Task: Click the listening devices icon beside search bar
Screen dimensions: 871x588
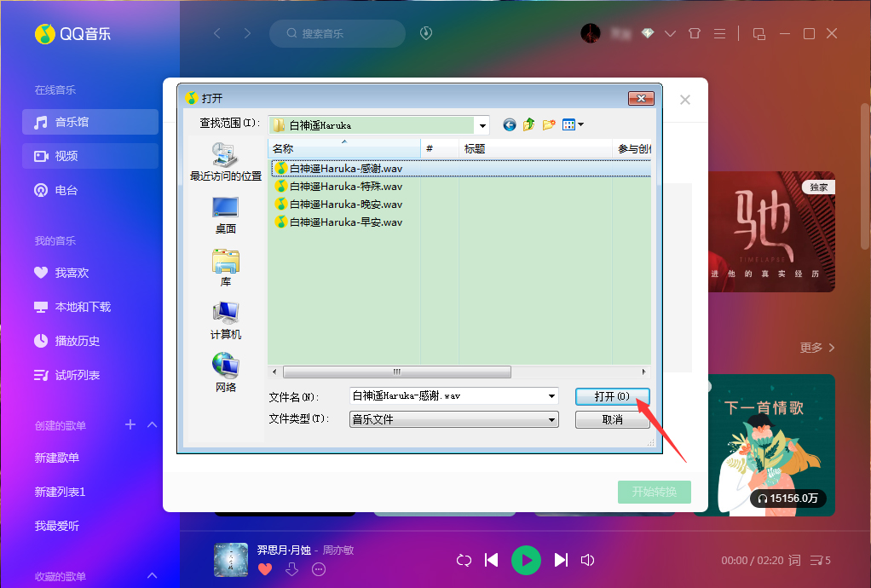Action: tap(425, 33)
